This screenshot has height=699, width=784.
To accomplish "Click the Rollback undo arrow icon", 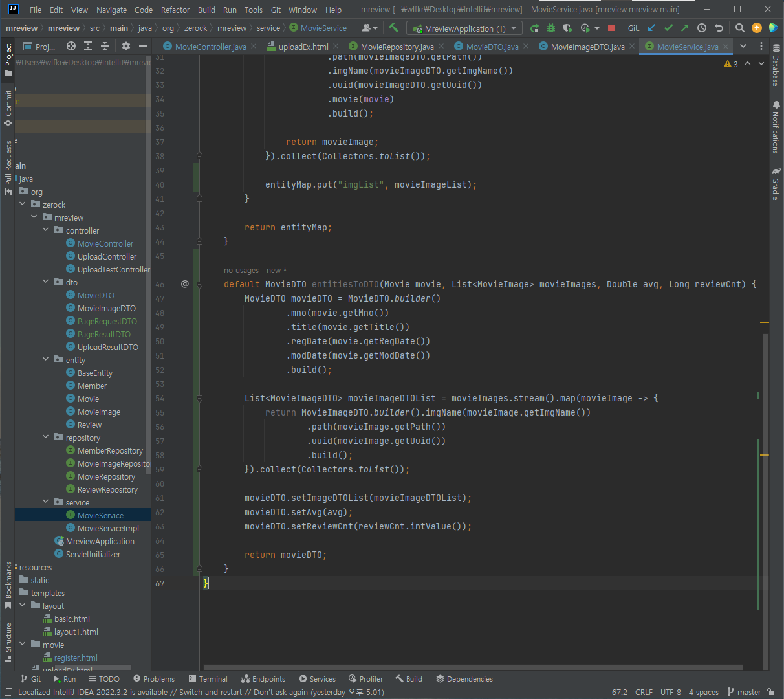I will click(x=719, y=28).
